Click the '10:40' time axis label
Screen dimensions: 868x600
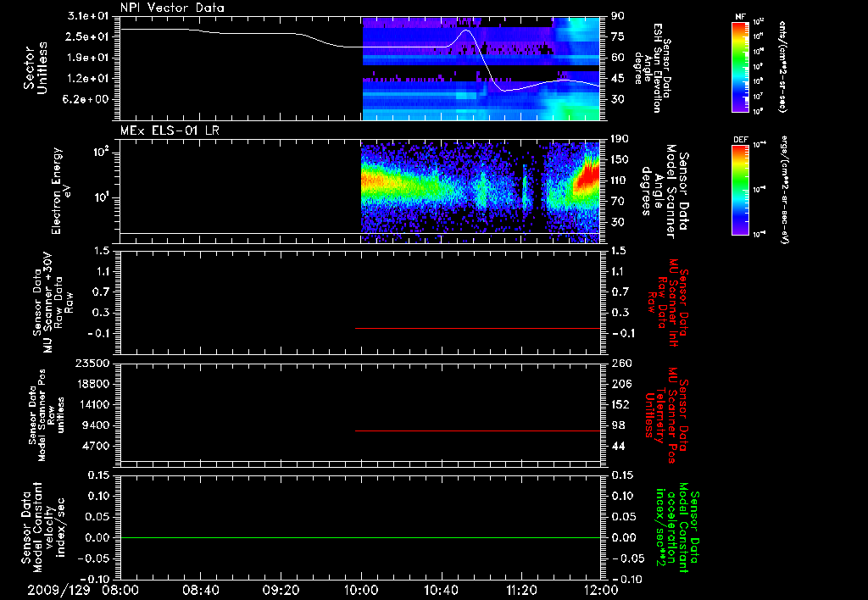coord(441,590)
